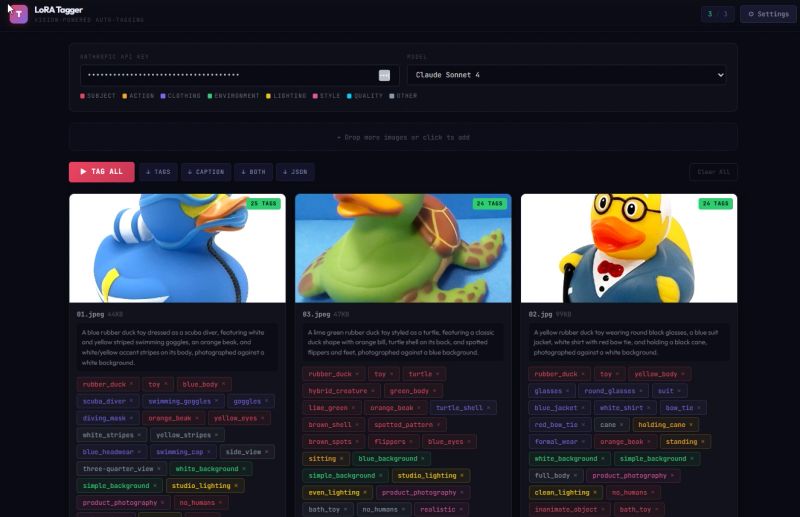
Task: Start tagging with the TAG ALL button
Action: (x=102, y=172)
